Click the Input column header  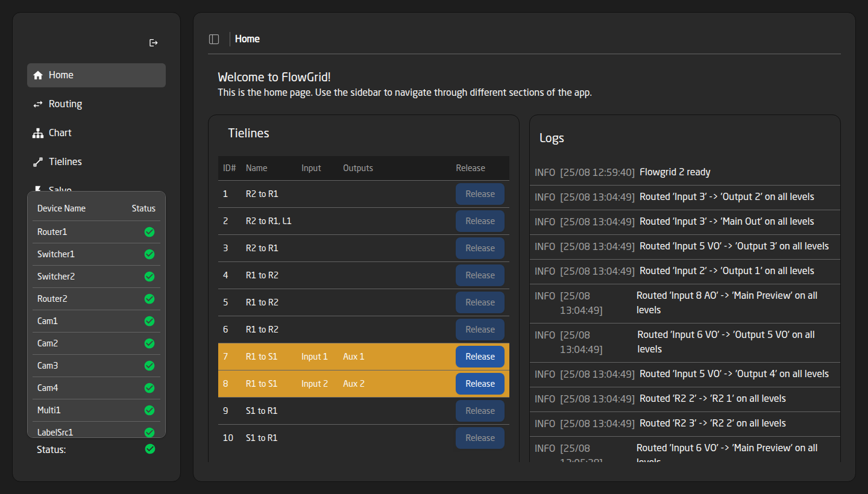click(311, 169)
